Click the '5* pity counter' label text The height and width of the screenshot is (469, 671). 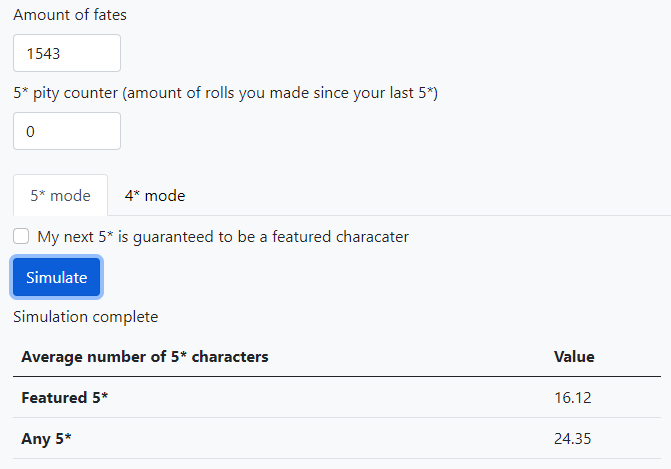coord(65,93)
